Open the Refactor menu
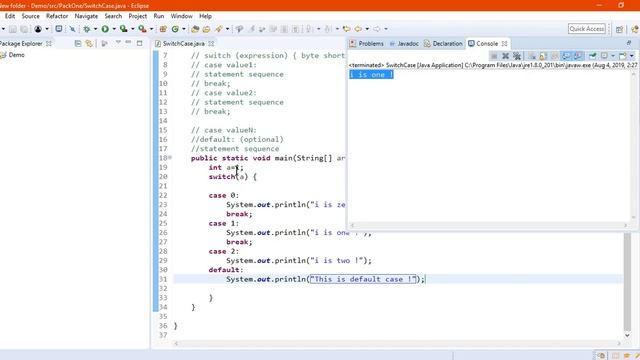640x360 pixels. (x=57, y=16)
